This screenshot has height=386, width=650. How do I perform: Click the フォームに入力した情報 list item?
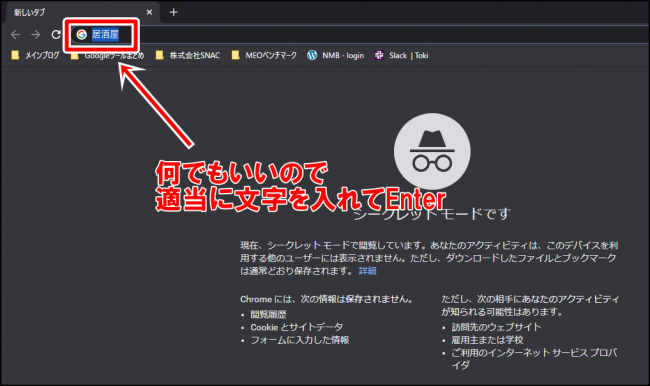point(300,340)
